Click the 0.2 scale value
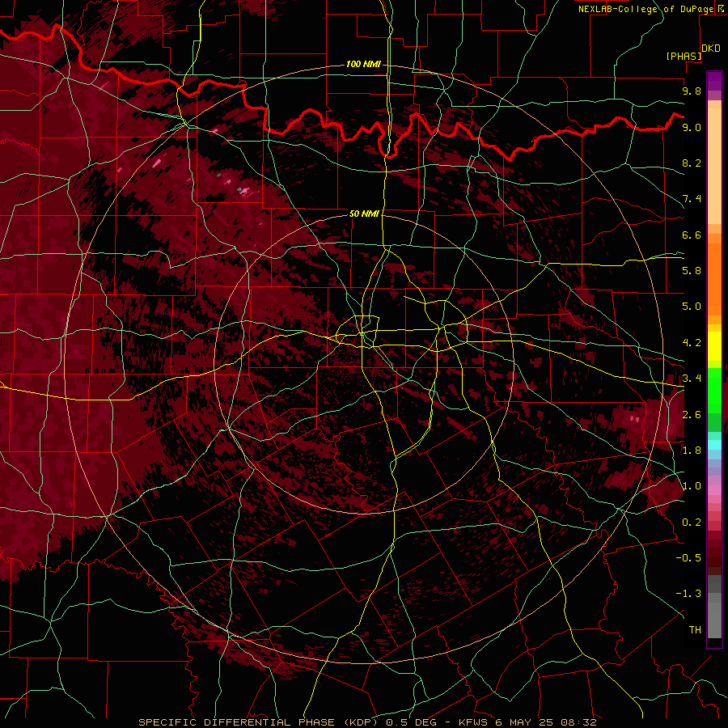This screenshot has width=728, height=728. [692, 523]
